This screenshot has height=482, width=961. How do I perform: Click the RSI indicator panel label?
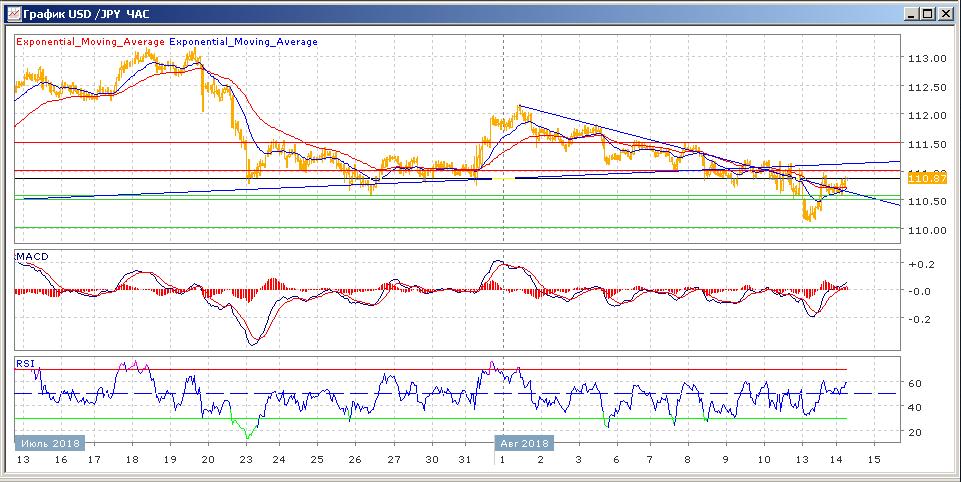25,363
